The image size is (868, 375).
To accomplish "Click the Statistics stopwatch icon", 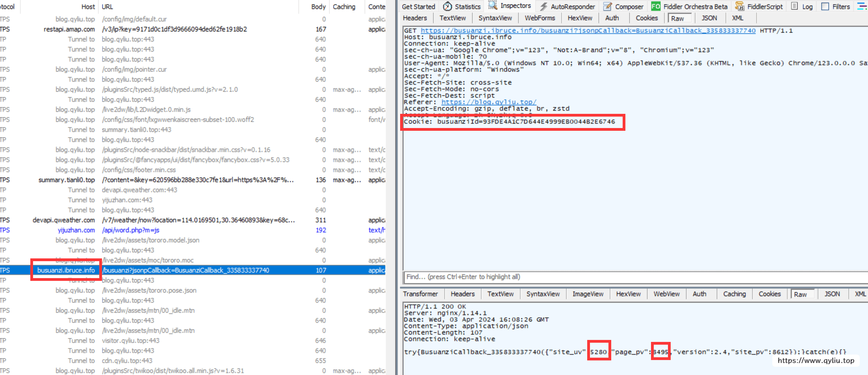I will click(447, 6).
